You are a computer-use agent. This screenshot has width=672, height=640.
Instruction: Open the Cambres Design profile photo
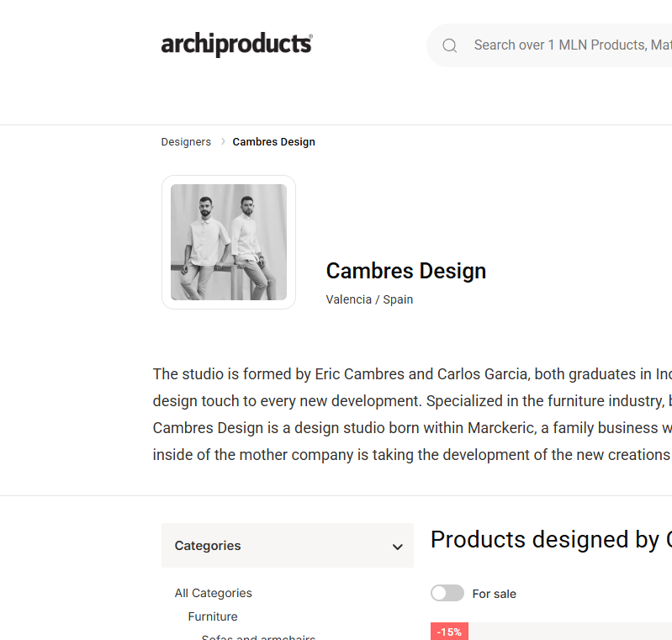229,242
